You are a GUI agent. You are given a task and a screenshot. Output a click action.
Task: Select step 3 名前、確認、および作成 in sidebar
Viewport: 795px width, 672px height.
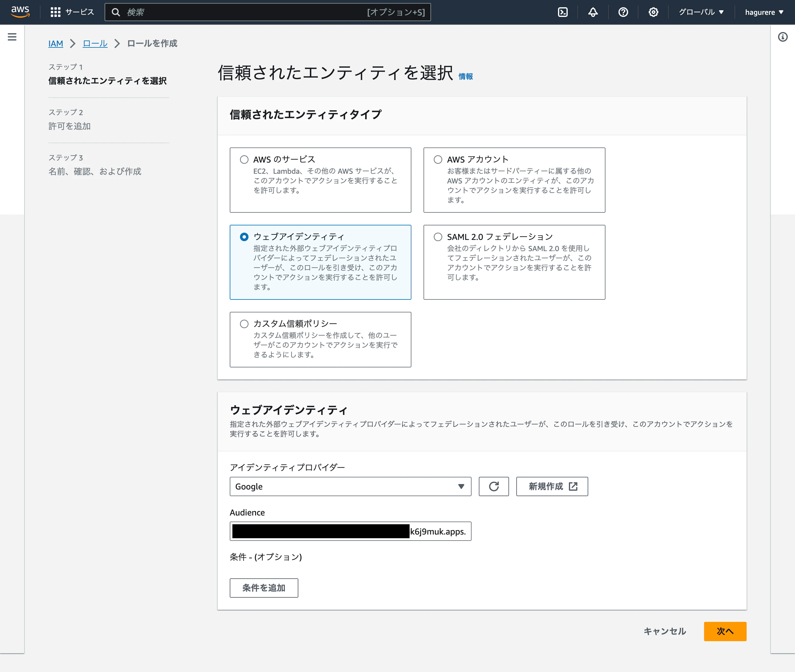(95, 171)
